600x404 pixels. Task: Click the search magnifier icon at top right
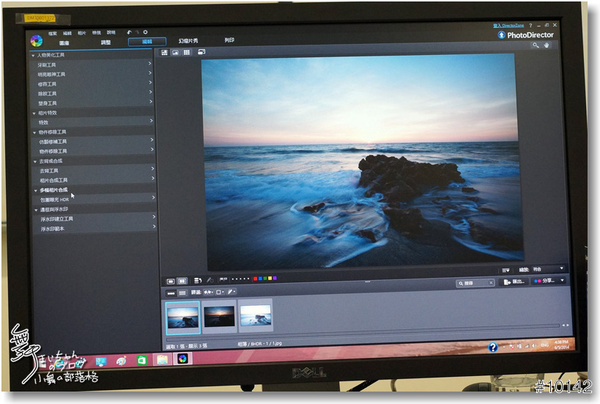(x=536, y=46)
